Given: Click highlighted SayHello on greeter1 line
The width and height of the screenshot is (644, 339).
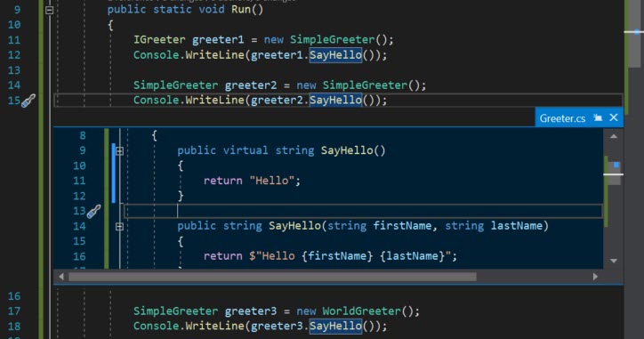Looking at the screenshot, I should [335, 55].
